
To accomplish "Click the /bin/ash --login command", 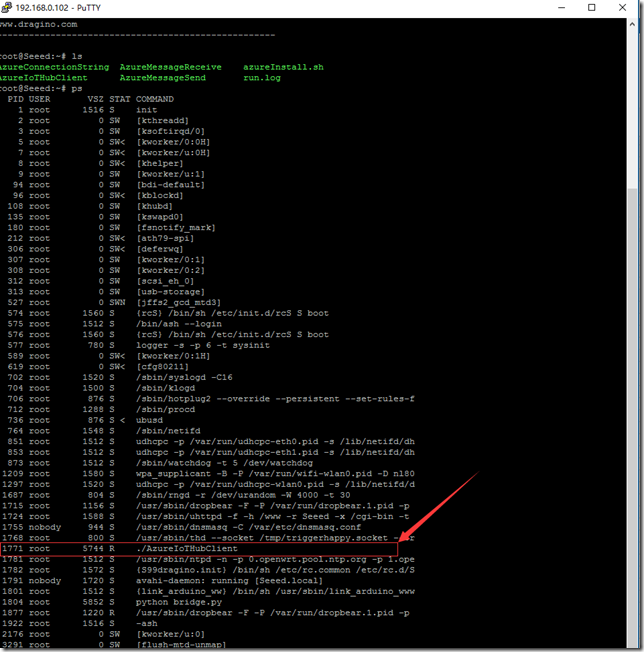I will coord(179,324).
